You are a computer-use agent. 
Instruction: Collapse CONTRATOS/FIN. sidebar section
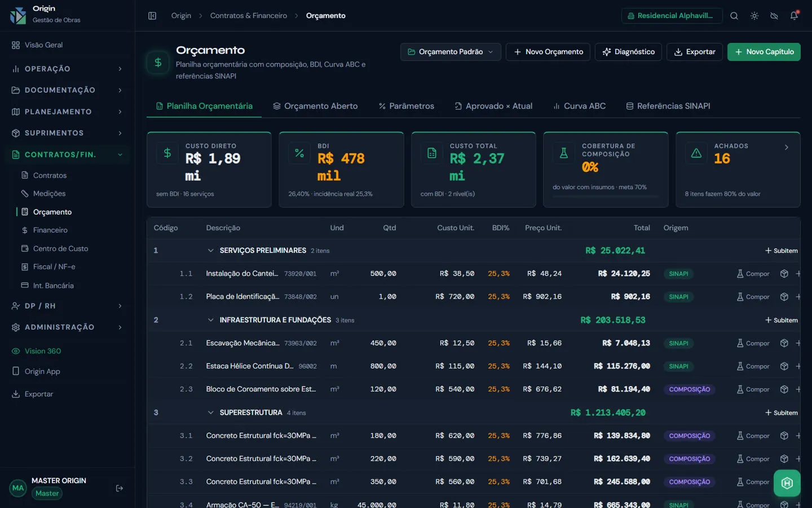coord(67,155)
